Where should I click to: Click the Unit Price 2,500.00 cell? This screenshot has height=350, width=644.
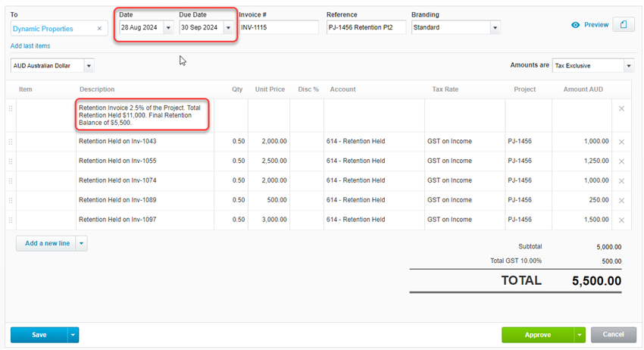(269, 161)
